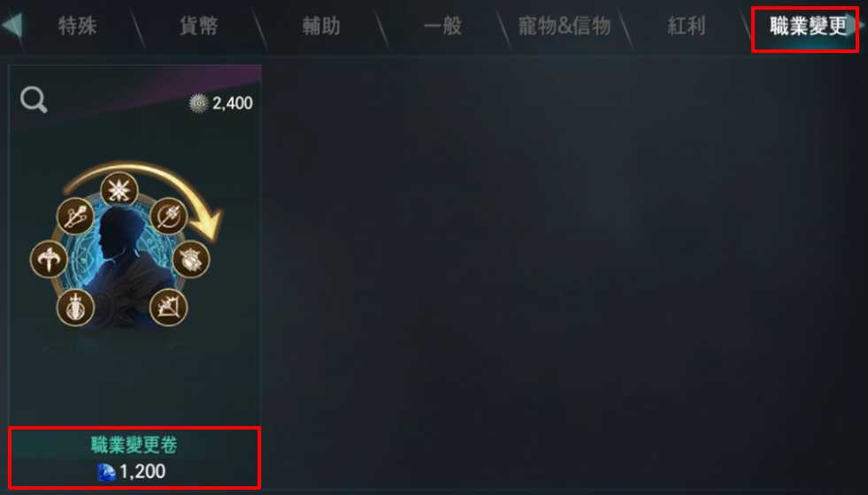Open the 特殊 tab
This screenshot has height=495, width=868.
tap(78, 26)
